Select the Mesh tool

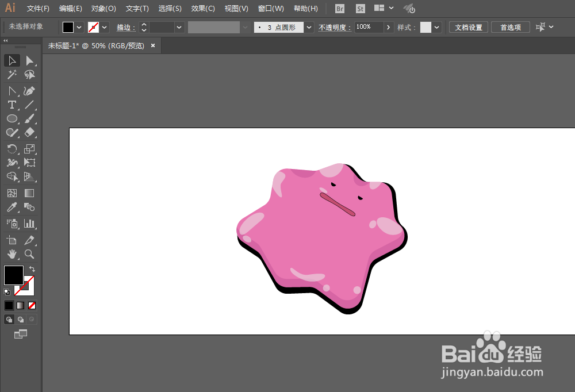[11, 193]
